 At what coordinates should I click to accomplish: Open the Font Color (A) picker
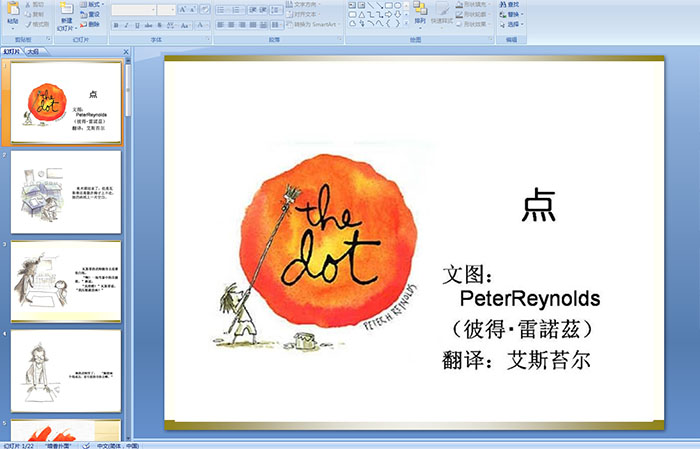point(201,25)
